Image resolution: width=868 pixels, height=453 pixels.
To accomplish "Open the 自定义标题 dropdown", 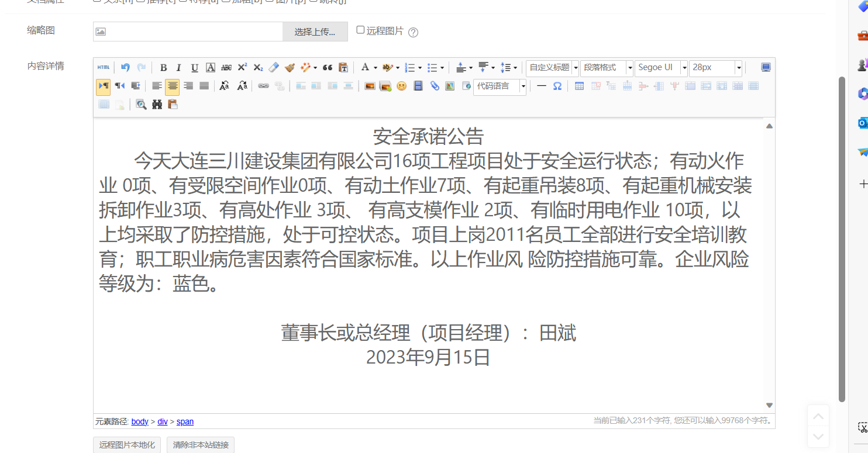I will click(x=552, y=68).
